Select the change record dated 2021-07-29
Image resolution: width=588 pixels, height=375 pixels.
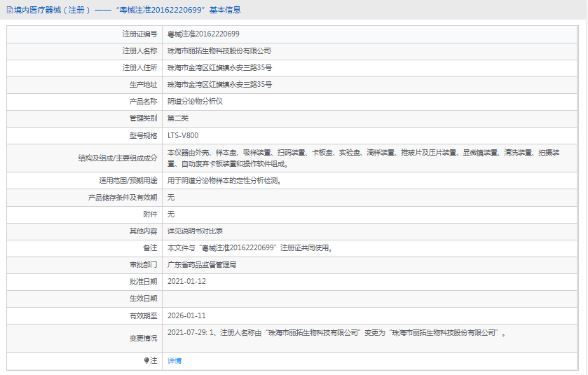(336, 333)
